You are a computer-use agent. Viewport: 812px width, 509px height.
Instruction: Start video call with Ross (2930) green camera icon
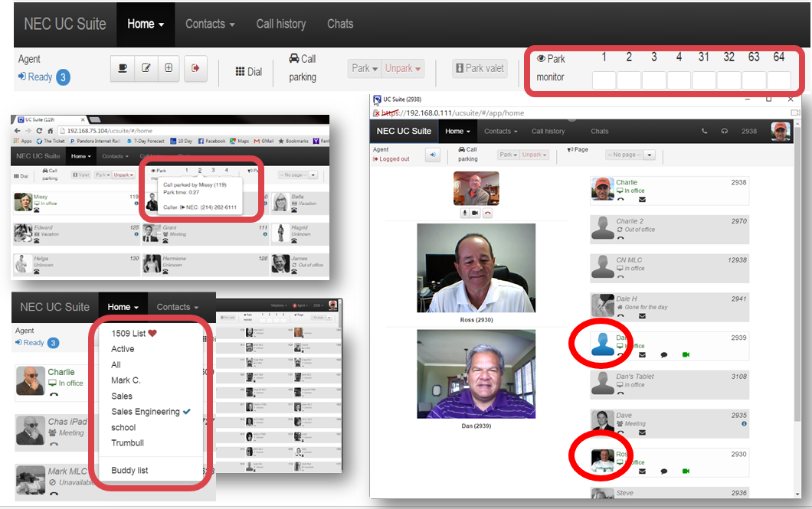point(686,471)
